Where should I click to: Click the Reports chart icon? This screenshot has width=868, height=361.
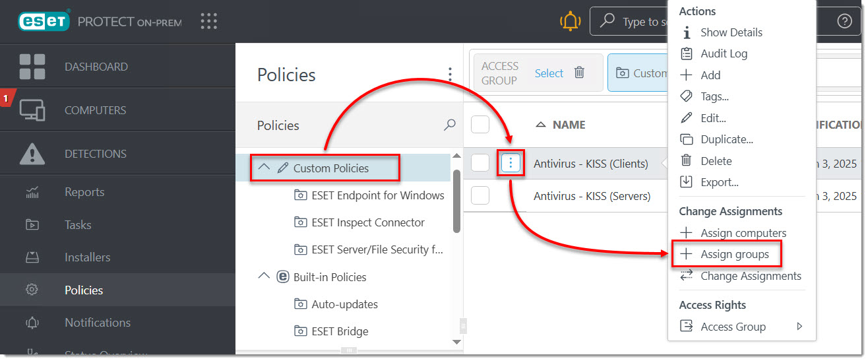coord(32,193)
